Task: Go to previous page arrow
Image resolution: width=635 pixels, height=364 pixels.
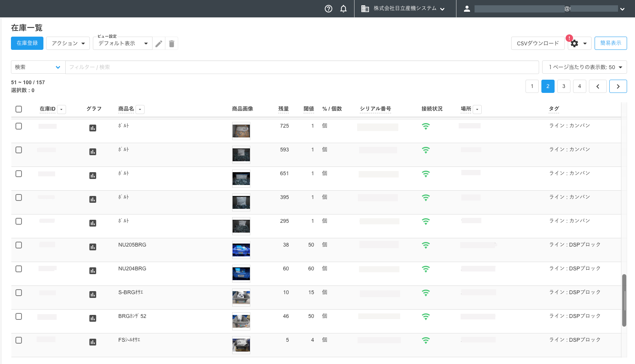Action: click(x=598, y=86)
